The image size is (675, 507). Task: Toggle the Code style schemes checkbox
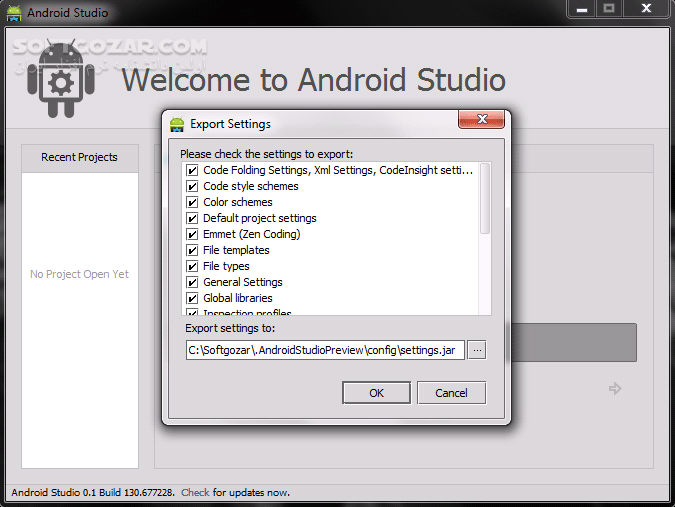(192, 186)
